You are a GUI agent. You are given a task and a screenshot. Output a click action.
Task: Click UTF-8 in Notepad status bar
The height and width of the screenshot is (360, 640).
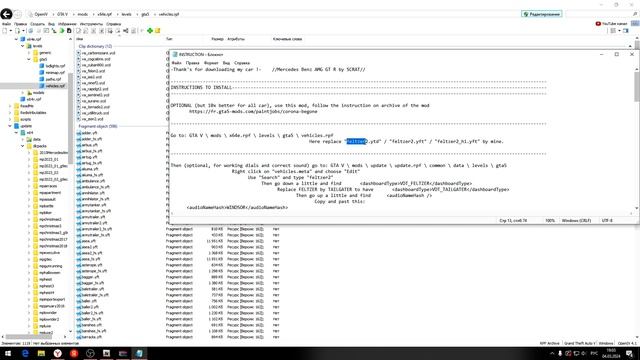coord(607,220)
